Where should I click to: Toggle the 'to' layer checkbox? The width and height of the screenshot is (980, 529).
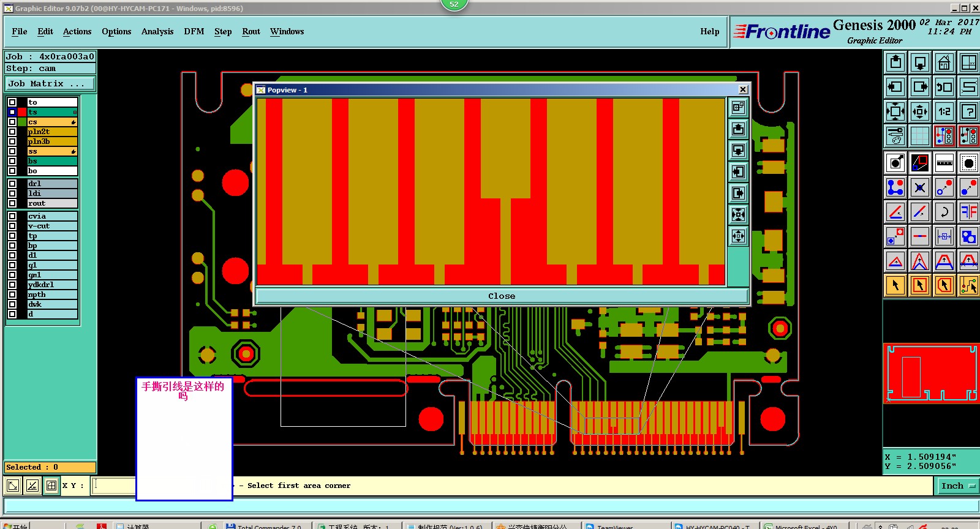click(x=12, y=102)
